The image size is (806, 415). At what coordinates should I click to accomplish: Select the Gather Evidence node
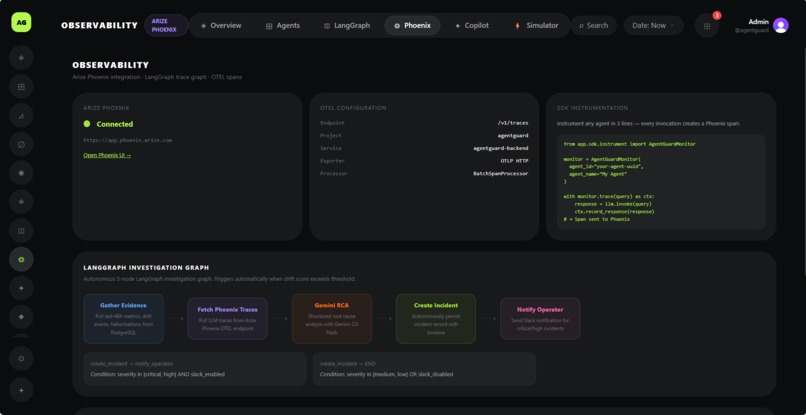(123, 319)
